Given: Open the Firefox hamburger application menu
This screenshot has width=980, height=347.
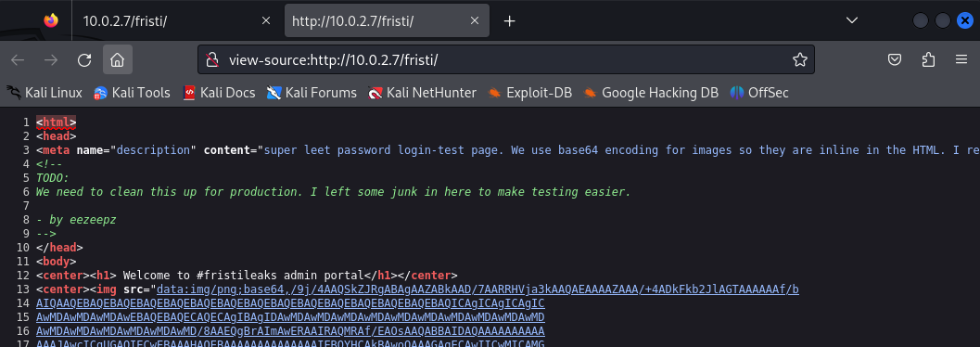Looking at the screenshot, I should coord(961,60).
